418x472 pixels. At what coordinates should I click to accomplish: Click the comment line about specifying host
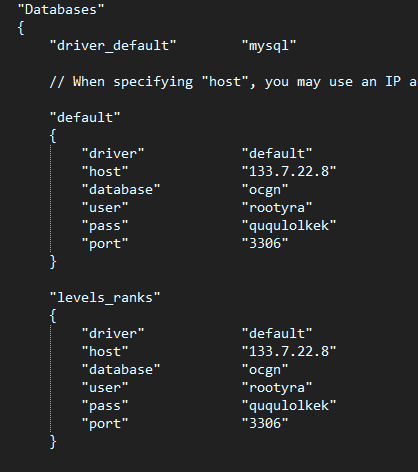tap(233, 82)
